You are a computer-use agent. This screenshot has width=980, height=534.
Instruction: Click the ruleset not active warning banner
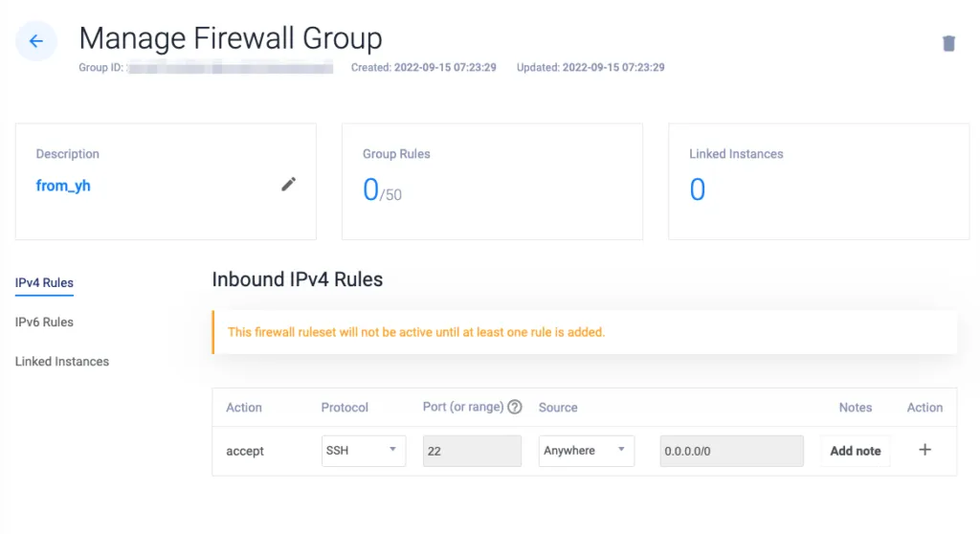coord(585,332)
